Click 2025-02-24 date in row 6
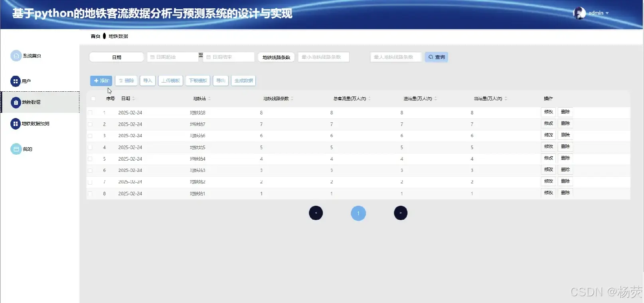This screenshot has height=303, width=644. click(x=130, y=171)
